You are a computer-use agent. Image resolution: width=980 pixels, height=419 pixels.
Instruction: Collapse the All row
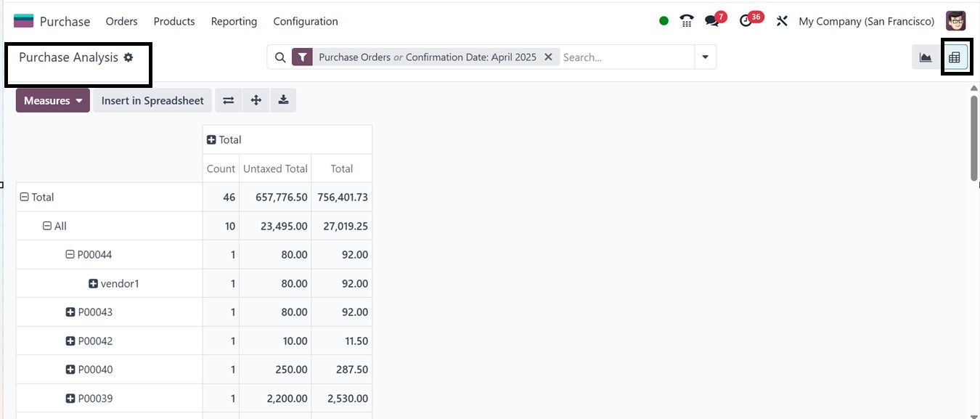(x=47, y=225)
